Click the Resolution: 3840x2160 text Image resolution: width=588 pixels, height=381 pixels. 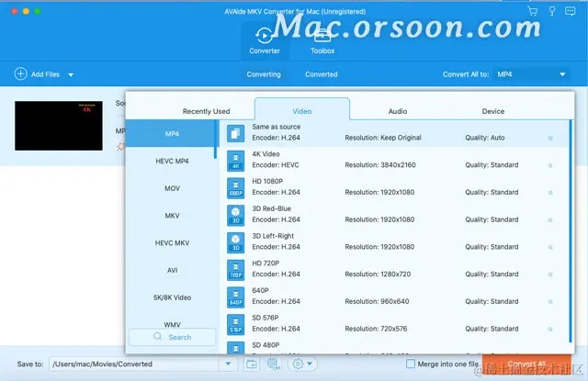[380, 165]
